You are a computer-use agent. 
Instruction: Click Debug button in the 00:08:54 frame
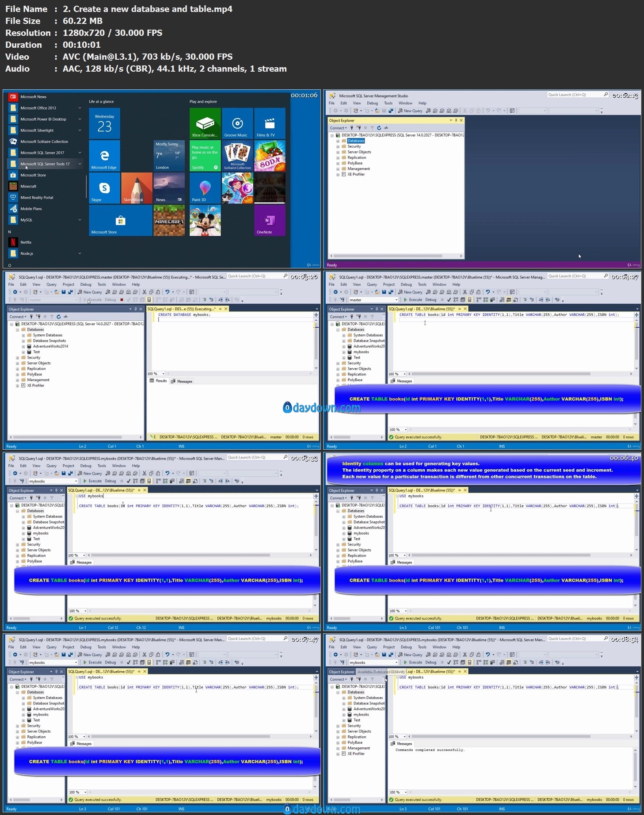coord(431,662)
